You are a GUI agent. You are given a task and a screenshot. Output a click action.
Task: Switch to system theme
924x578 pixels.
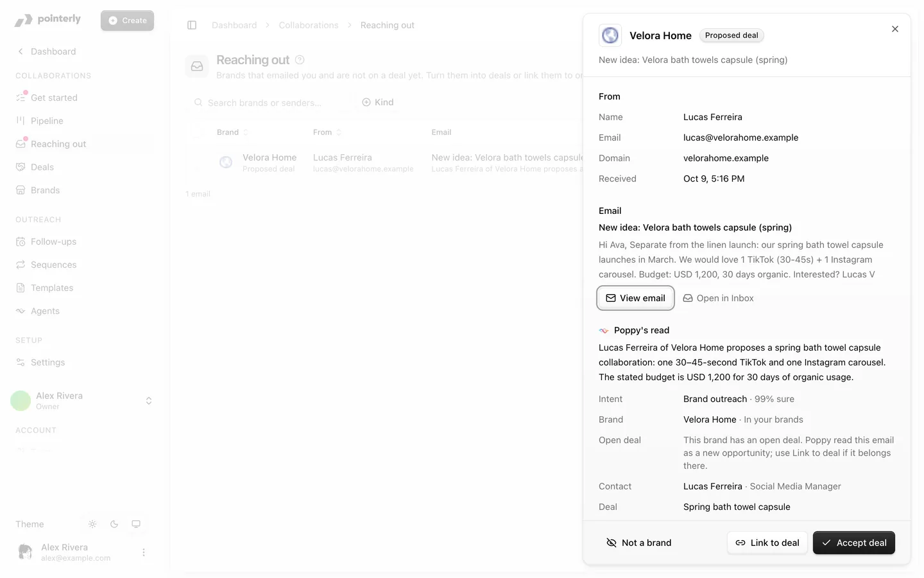(x=136, y=524)
